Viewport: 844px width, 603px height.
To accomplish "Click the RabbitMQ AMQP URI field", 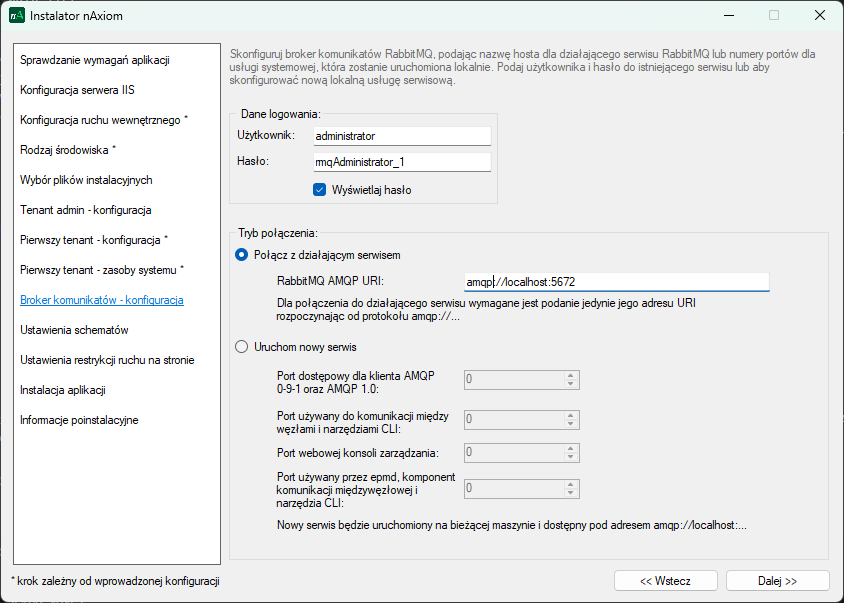I will point(617,282).
